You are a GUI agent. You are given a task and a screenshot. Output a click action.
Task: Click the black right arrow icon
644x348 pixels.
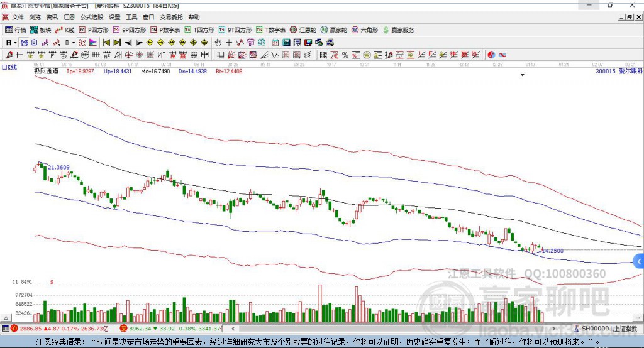click(x=139, y=43)
